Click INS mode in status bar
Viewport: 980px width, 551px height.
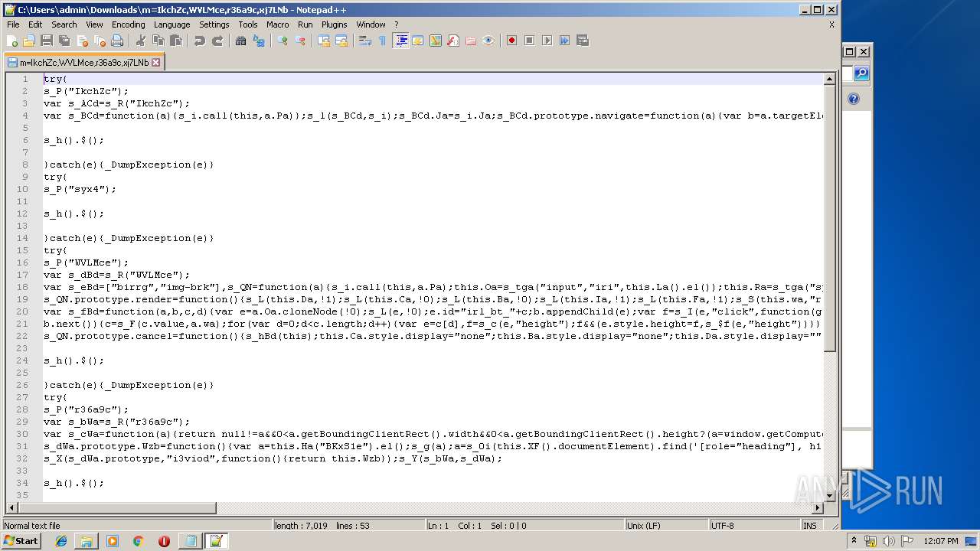[x=809, y=526]
